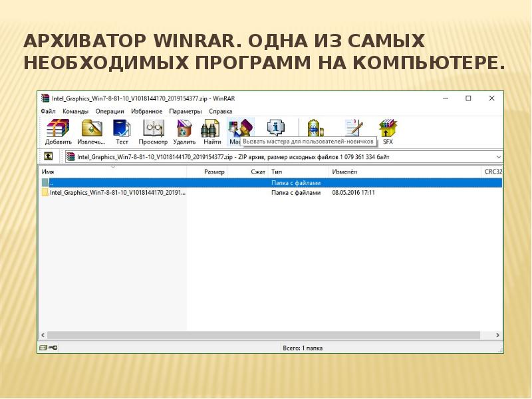Expand the address bar path dropdown arrow

coord(498,157)
